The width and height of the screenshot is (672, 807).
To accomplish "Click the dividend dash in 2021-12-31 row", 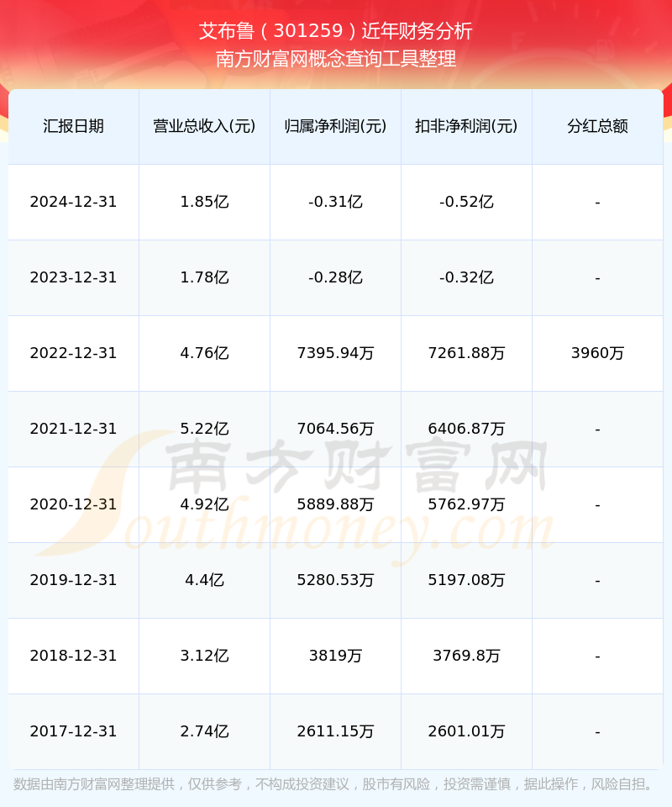I will 597,430.
